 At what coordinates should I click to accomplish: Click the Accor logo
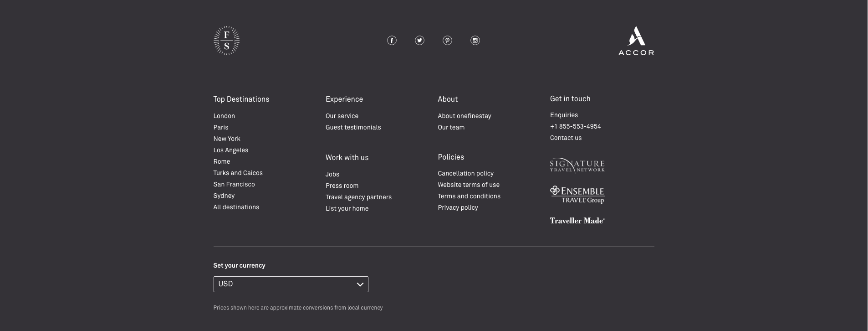click(636, 41)
